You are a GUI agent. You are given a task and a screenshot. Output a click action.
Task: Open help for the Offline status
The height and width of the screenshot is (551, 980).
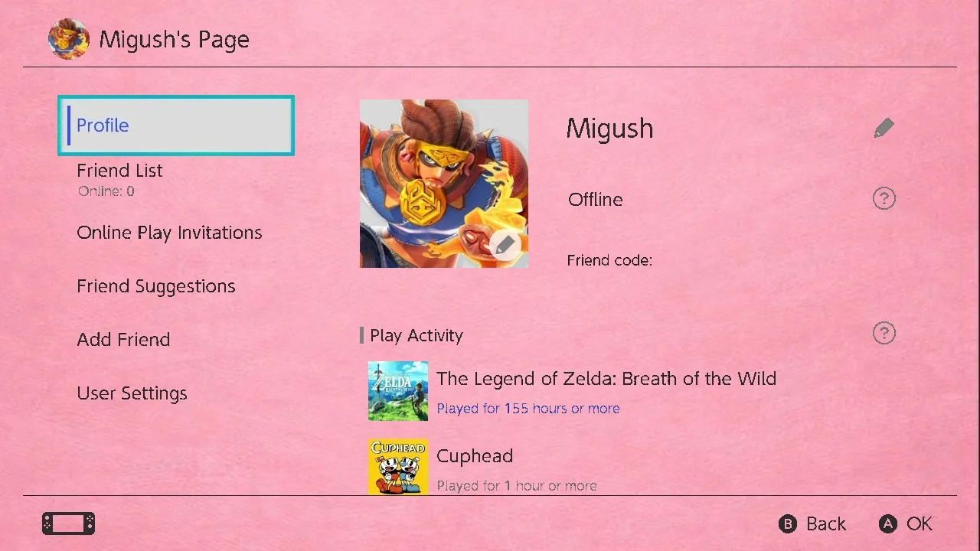click(x=884, y=199)
